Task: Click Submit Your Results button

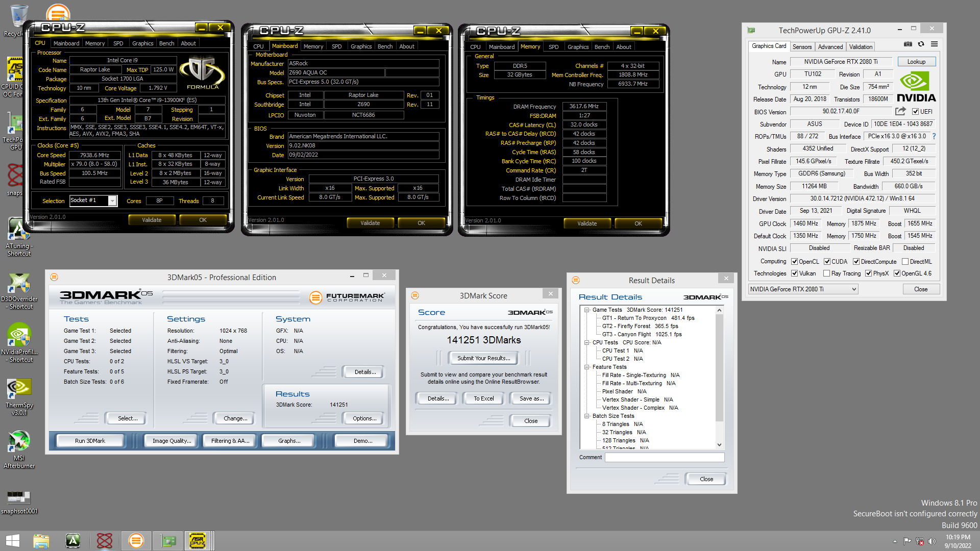Action: 483,358
